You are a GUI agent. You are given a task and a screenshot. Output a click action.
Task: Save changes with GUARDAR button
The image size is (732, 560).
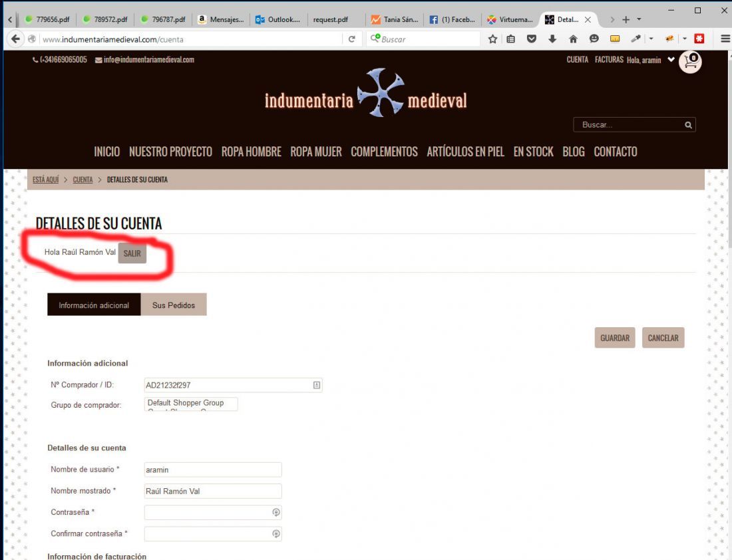[615, 338]
